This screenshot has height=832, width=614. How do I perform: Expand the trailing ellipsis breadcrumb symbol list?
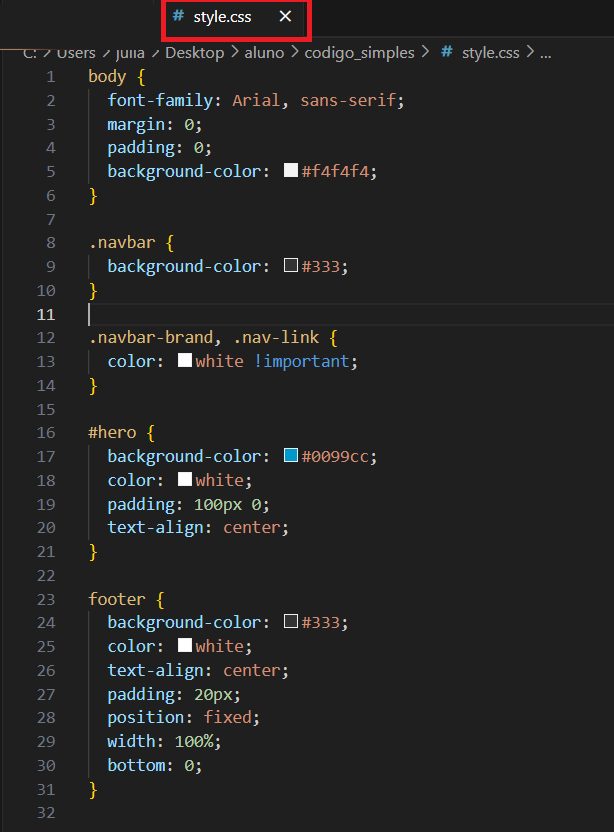546,53
